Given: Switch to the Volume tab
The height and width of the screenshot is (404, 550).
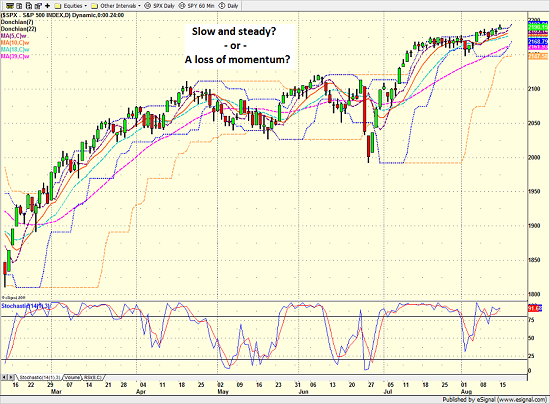Looking at the screenshot, I should click(72, 377).
